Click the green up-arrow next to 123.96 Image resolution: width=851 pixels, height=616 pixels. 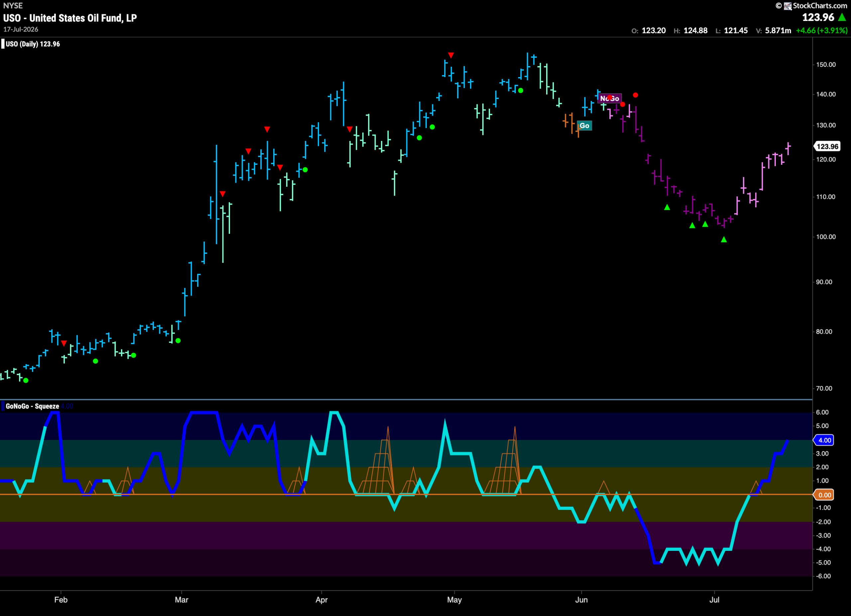tap(842, 17)
